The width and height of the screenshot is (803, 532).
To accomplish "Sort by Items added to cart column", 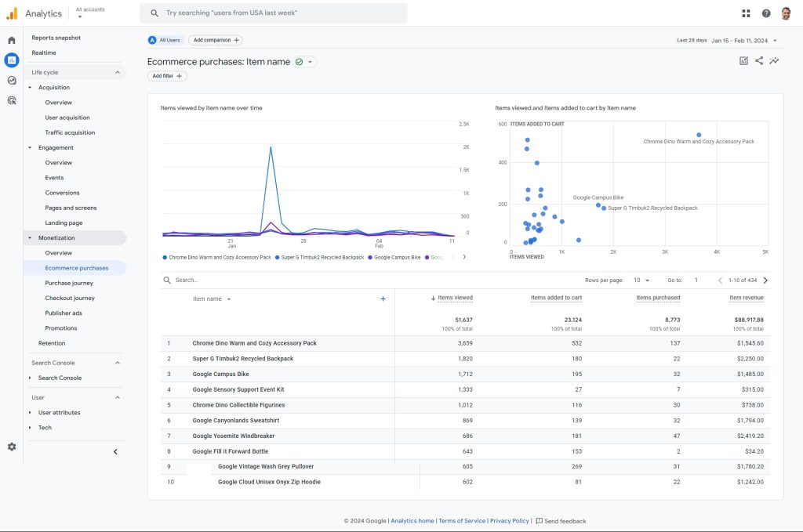I will [x=556, y=298].
